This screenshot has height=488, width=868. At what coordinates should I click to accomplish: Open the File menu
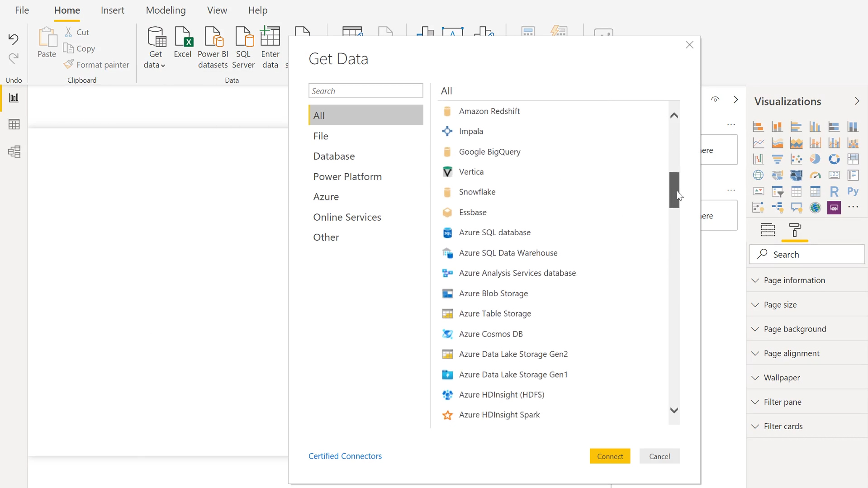point(22,10)
